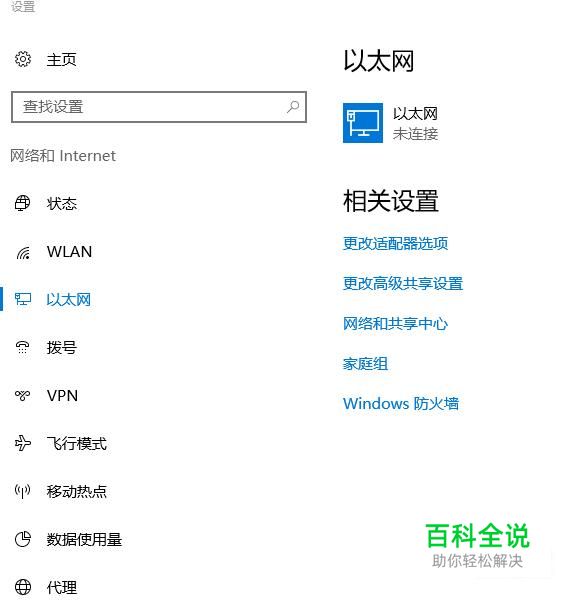Select the 以太网 未连接 network entry
Image resolution: width=576 pixels, height=602 pixels.
click(x=391, y=123)
